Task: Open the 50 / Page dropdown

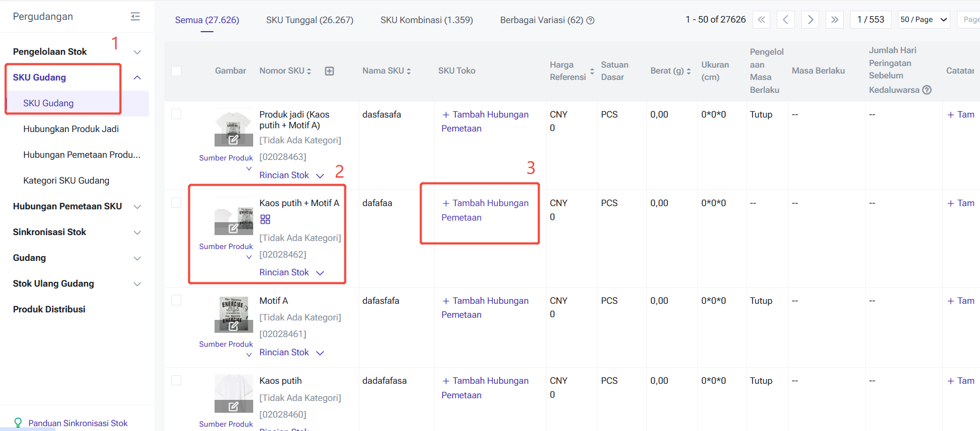Action: (923, 20)
